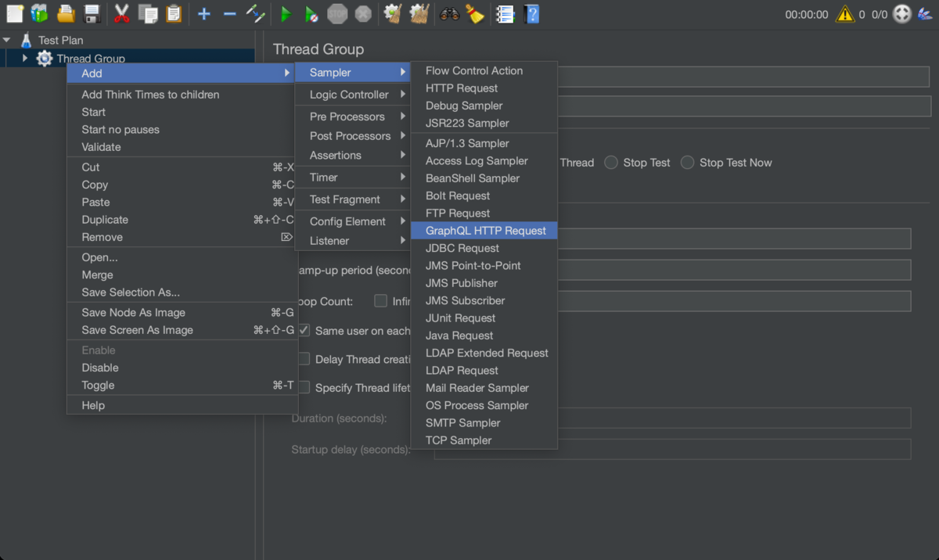Select Debug Sampler menu entry
Image resolution: width=939 pixels, height=560 pixels.
pyautogui.click(x=484, y=106)
